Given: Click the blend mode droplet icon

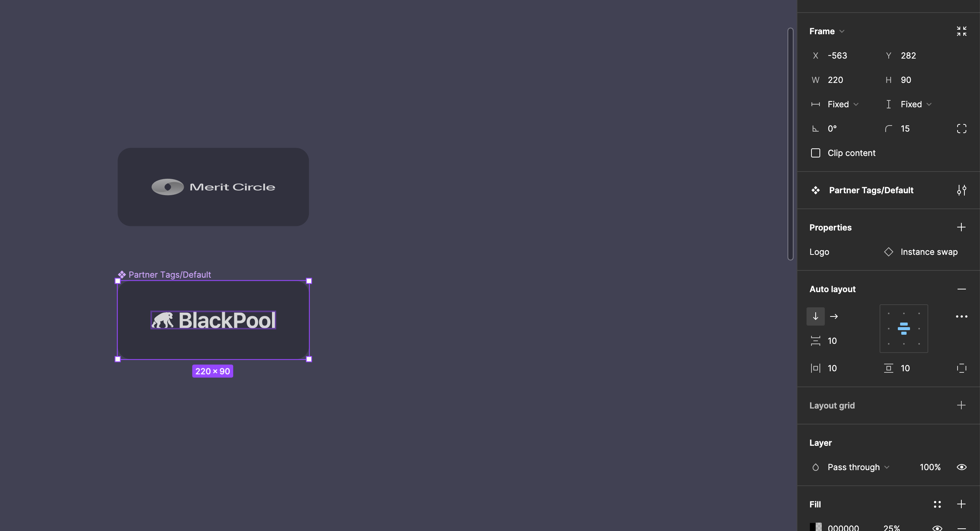Looking at the screenshot, I should [x=815, y=467].
